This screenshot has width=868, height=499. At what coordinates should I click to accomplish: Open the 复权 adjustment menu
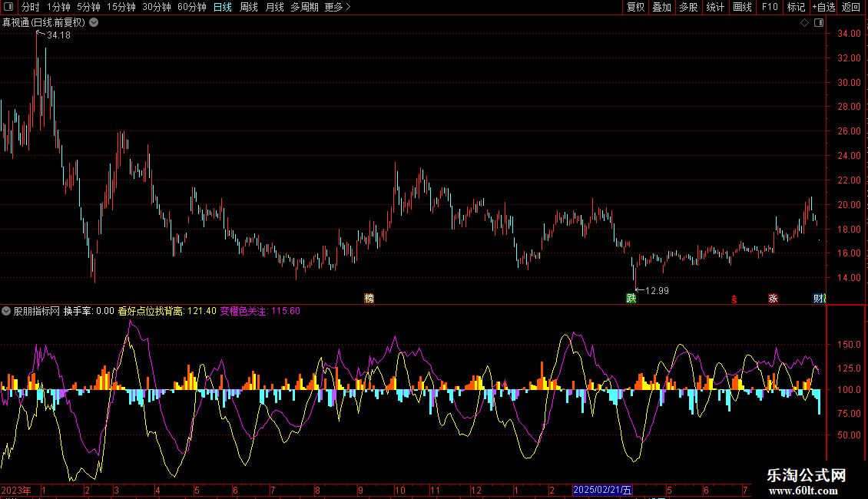(635, 7)
